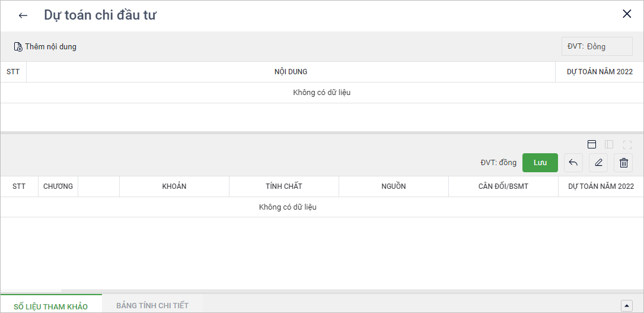Open the ĐVT Đồng unit selector
This screenshot has width=644, height=313.
(597, 47)
